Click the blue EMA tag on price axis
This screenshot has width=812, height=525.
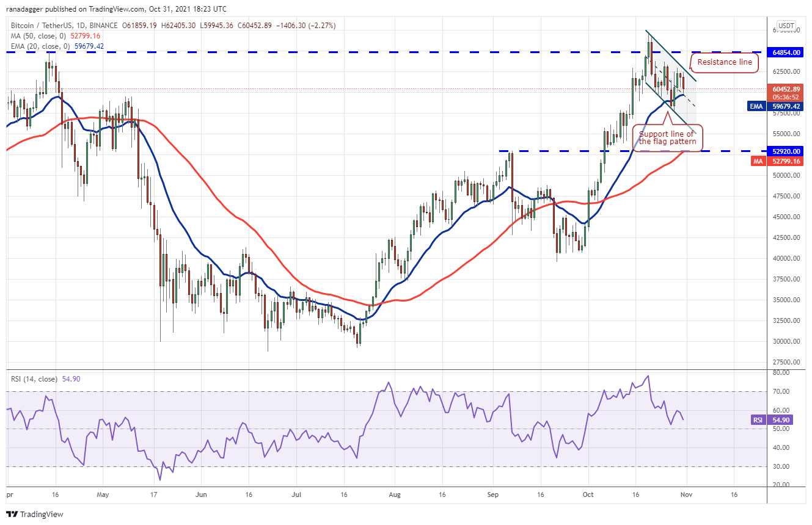(757, 106)
